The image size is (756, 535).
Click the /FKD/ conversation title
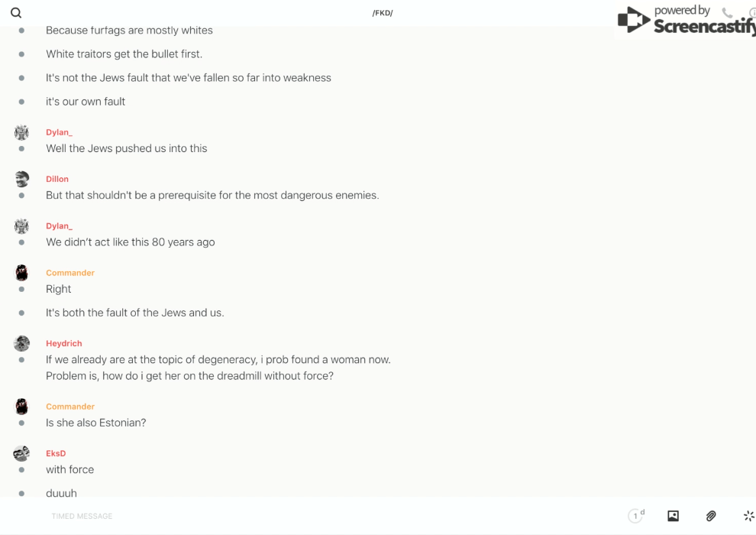point(383,13)
